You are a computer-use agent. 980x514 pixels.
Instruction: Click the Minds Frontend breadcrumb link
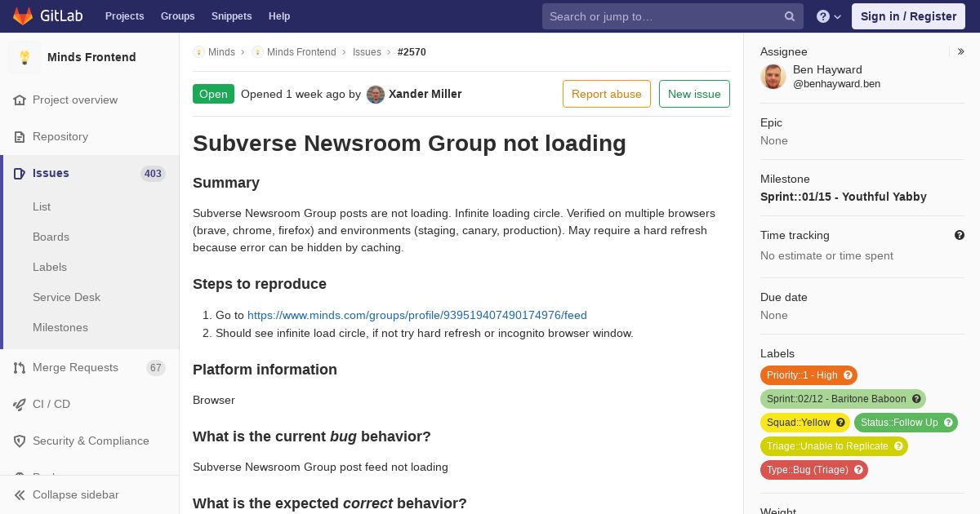(301, 52)
